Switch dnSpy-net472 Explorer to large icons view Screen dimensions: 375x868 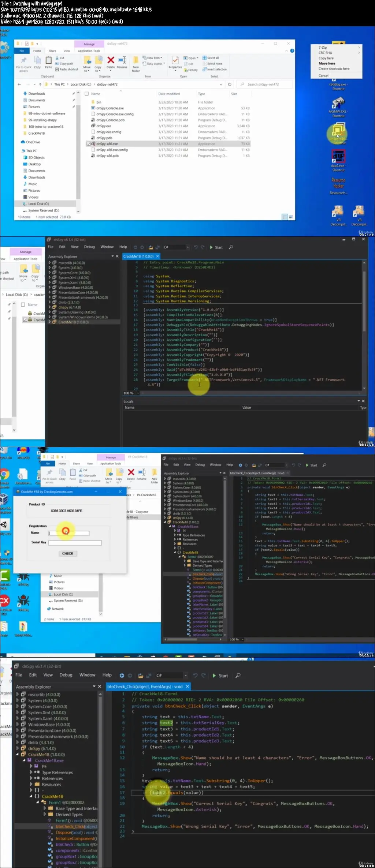291,217
